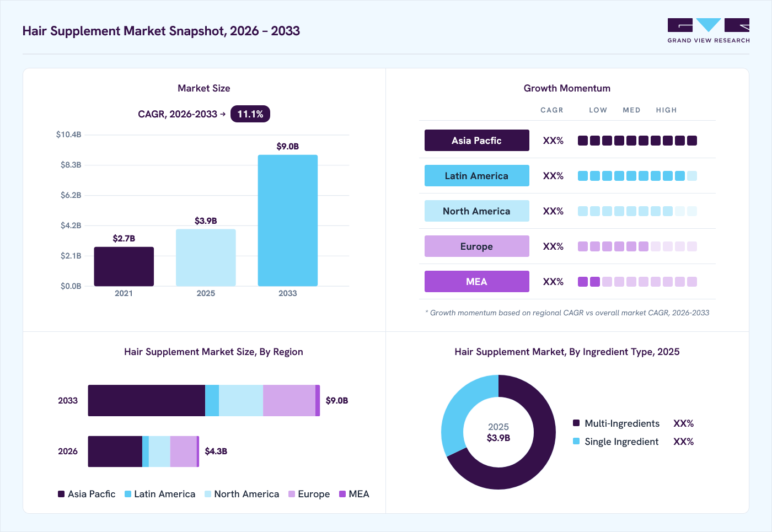
Task: Click Latin America growth momentum squares
Action: click(x=637, y=176)
